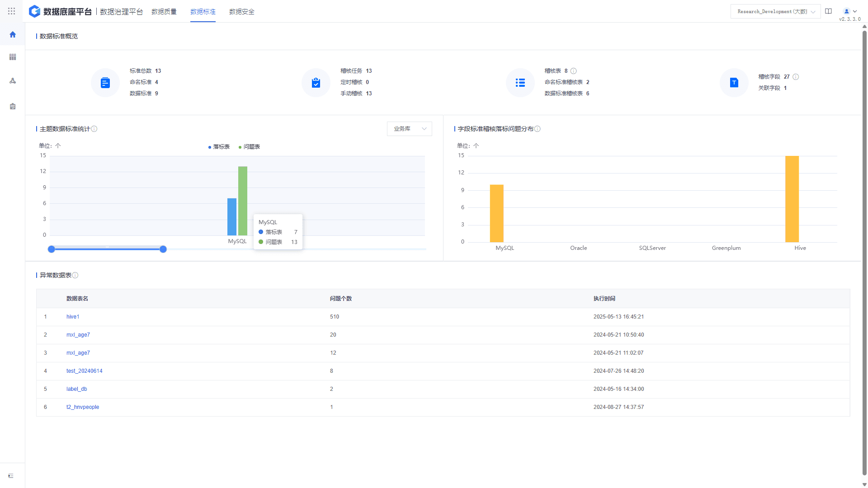Click the SQLServer axis label

click(652, 248)
